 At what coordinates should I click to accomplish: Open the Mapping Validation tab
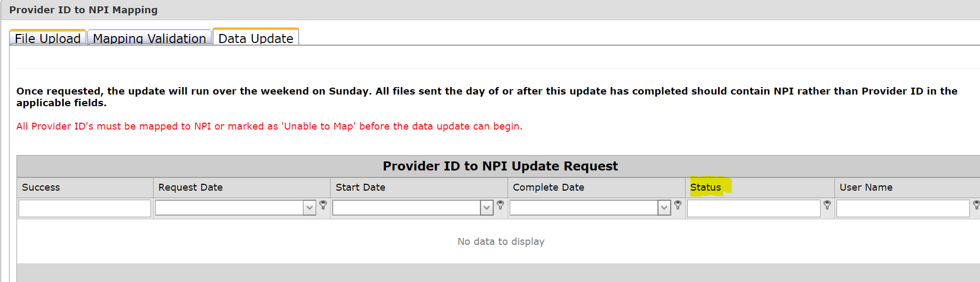tap(149, 38)
